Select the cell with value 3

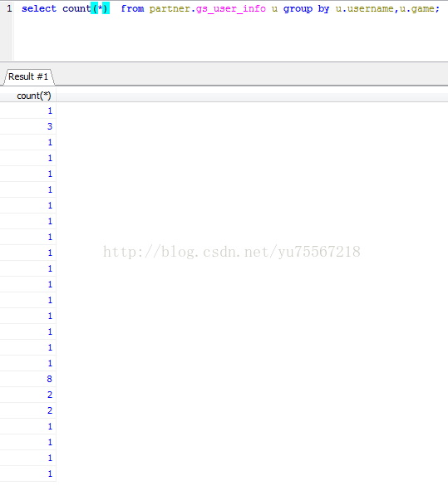point(28,126)
